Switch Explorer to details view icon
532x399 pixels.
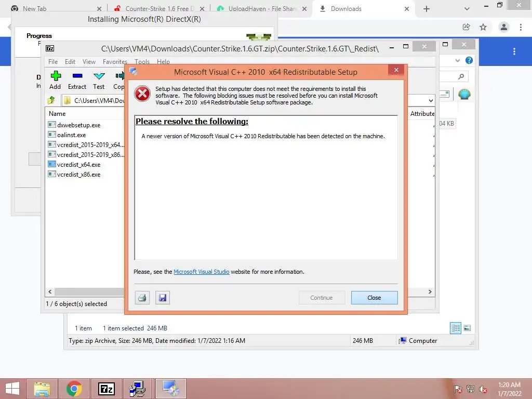coord(456,328)
